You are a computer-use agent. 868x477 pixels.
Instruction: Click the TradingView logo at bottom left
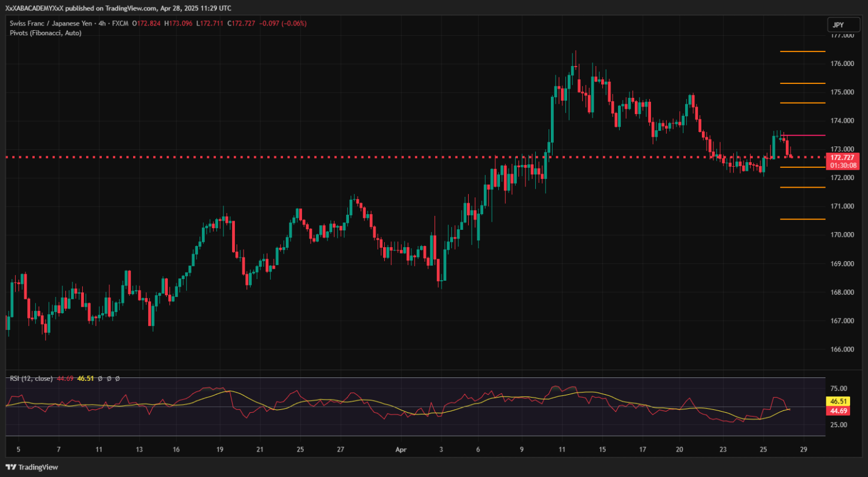[x=32, y=467]
